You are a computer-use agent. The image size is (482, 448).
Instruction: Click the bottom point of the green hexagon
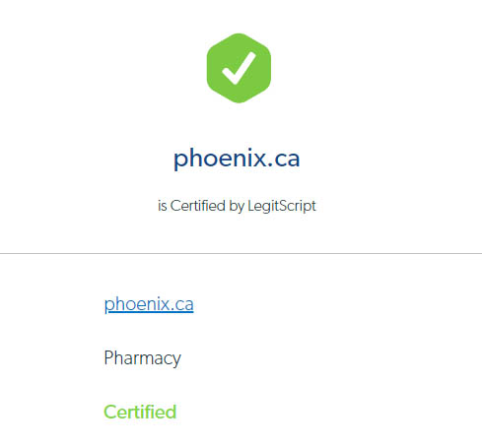click(239, 101)
